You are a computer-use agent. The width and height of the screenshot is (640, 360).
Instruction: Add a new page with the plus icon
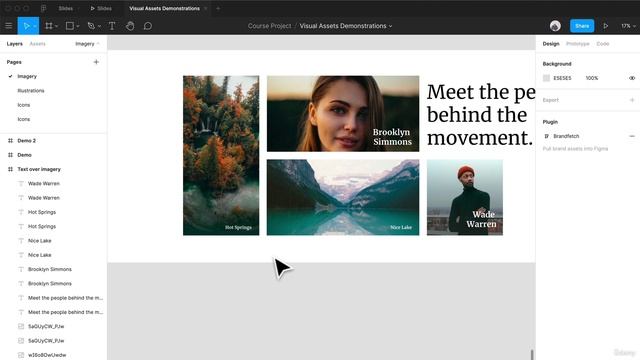(96, 62)
